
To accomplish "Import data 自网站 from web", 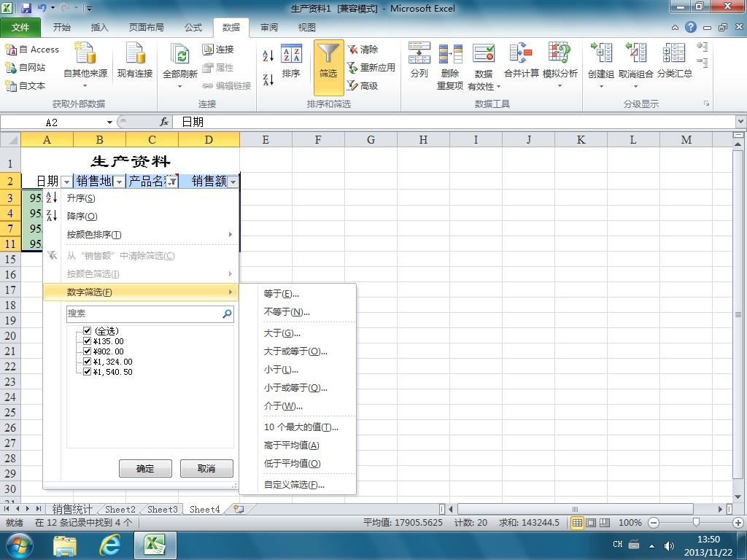I will tap(26, 68).
